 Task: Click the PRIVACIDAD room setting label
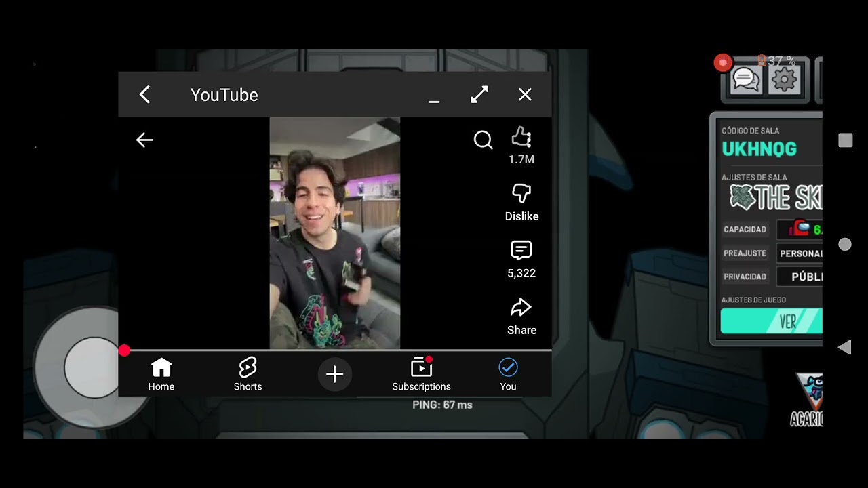[x=745, y=277]
